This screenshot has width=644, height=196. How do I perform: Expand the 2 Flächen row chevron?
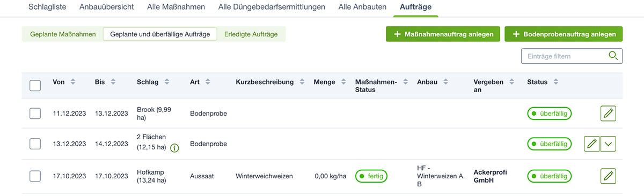608,144
